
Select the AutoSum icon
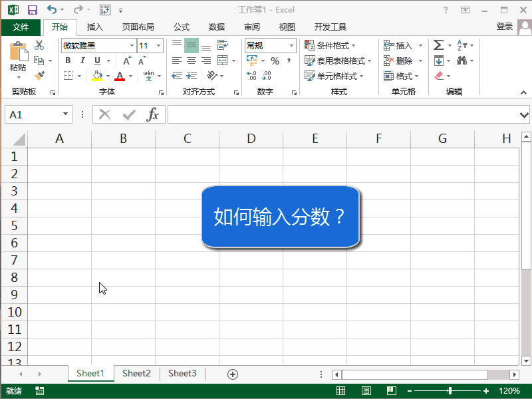pos(439,45)
